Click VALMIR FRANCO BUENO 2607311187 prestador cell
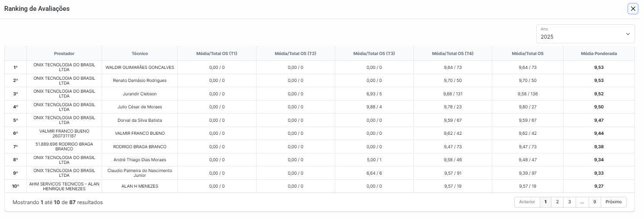 [x=64, y=133]
